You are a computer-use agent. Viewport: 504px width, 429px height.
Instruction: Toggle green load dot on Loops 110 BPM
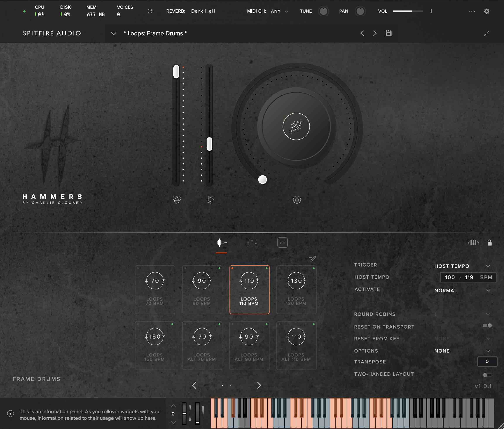pos(266,268)
